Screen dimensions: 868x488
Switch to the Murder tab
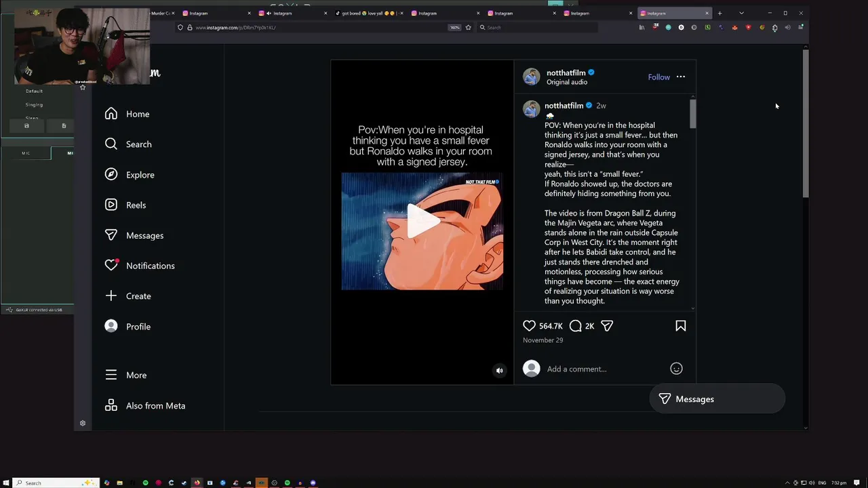coord(160,13)
